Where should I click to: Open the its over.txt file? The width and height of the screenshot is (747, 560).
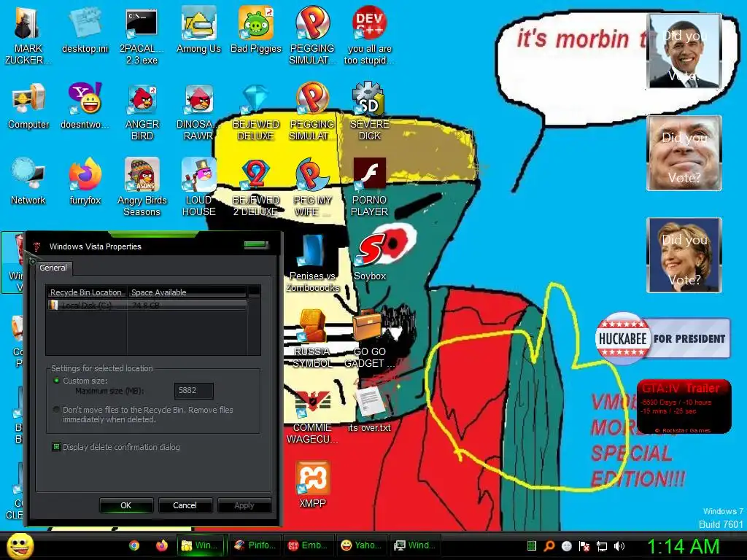click(x=369, y=408)
